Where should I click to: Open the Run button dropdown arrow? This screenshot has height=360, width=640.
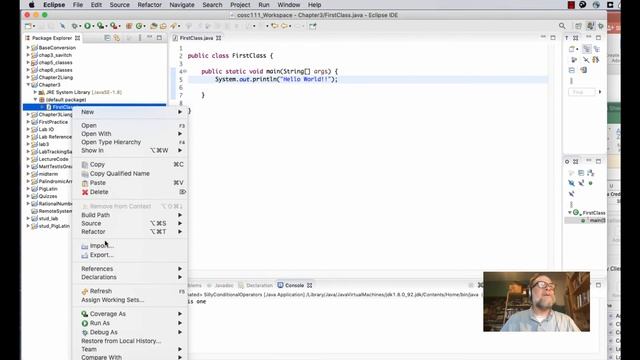93,26
